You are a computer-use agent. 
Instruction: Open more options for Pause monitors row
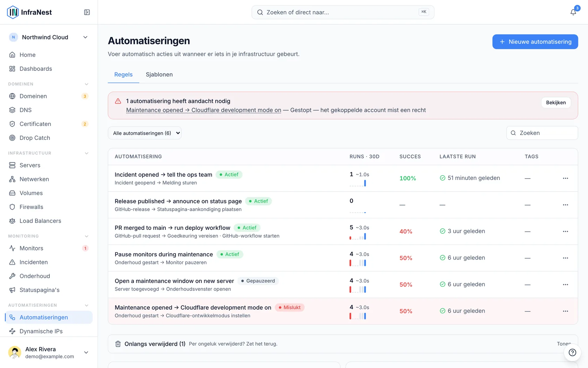click(565, 258)
